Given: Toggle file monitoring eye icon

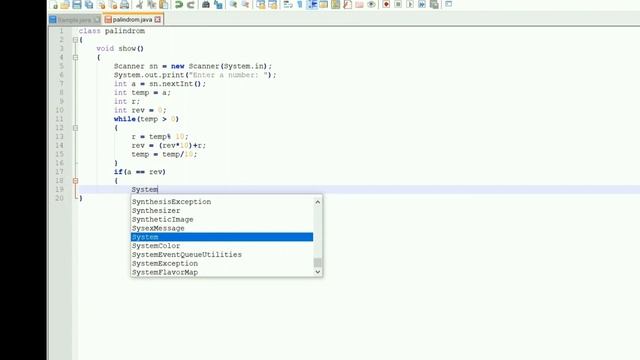Looking at the screenshot, I should tap(371, 4).
